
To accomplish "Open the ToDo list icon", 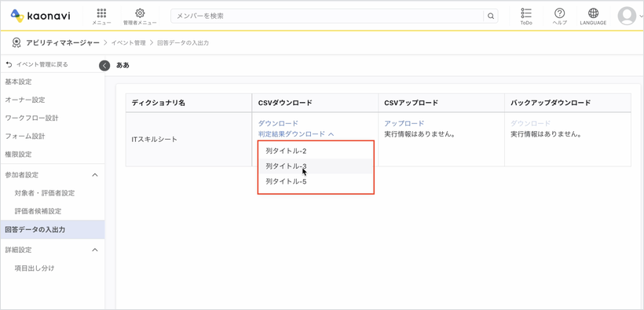I will click(x=526, y=16).
